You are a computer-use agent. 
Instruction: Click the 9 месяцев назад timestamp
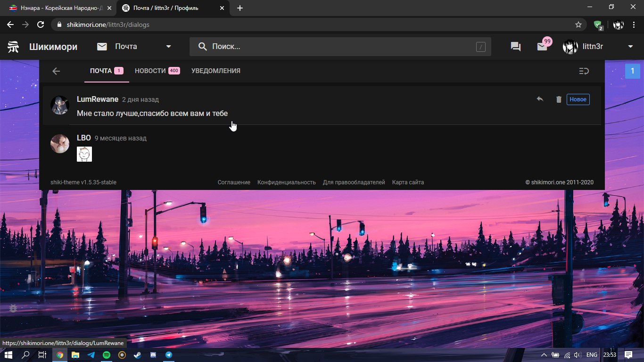pyautogui.click(x=121, y=138)
